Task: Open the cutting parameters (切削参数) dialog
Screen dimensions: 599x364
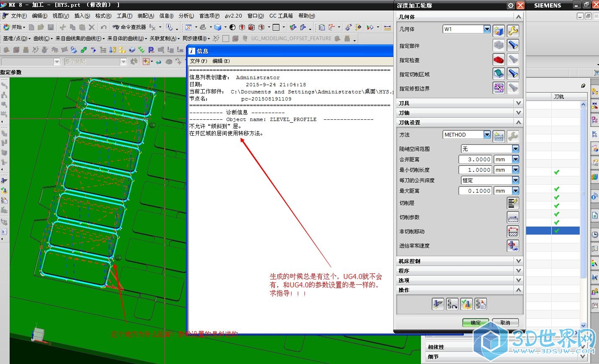Action: 513,217
